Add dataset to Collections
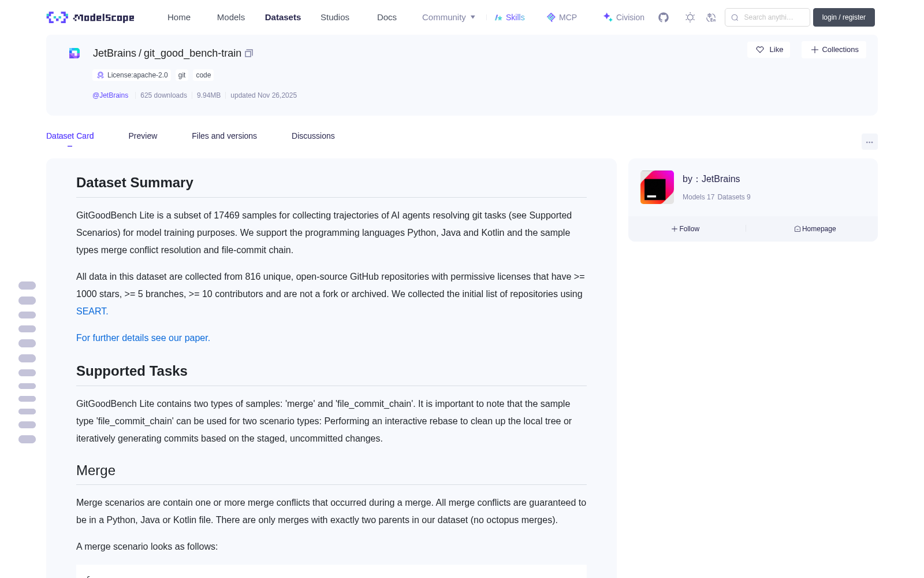Screen dimensions: 924x578 pyautogui.click(x=834, y=50)
